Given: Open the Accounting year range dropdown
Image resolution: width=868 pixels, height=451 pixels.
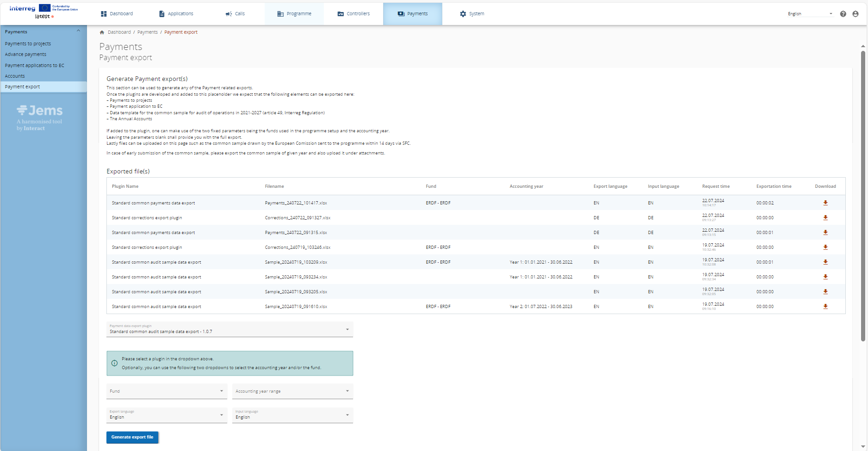Looking at the screenshot, I should tap(292, 391).
